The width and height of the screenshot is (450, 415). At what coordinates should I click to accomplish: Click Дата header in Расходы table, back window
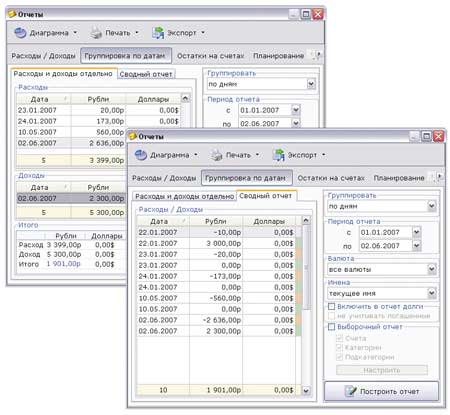(x=43, y=99)
